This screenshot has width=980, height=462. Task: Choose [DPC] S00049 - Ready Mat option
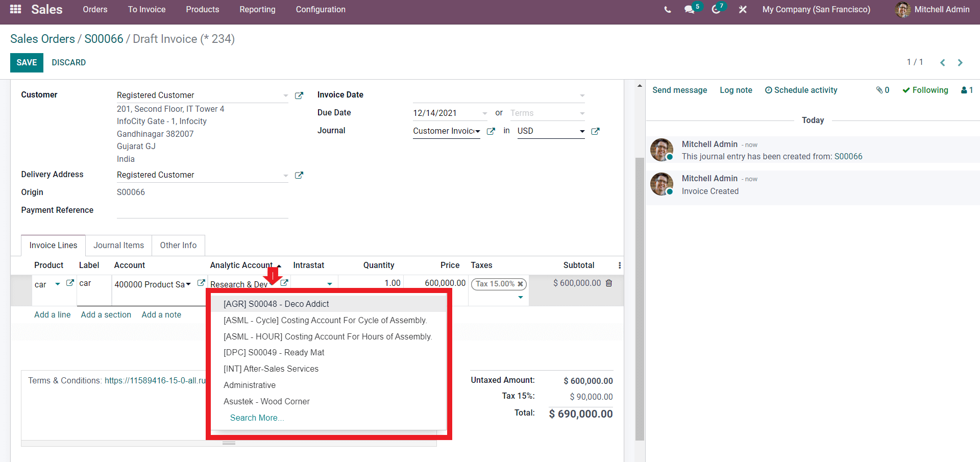tap(329, 353)
